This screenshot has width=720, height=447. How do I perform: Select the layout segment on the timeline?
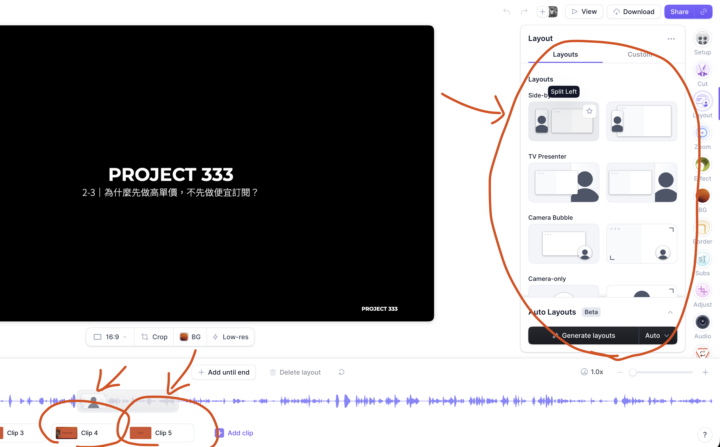point(127,401)
